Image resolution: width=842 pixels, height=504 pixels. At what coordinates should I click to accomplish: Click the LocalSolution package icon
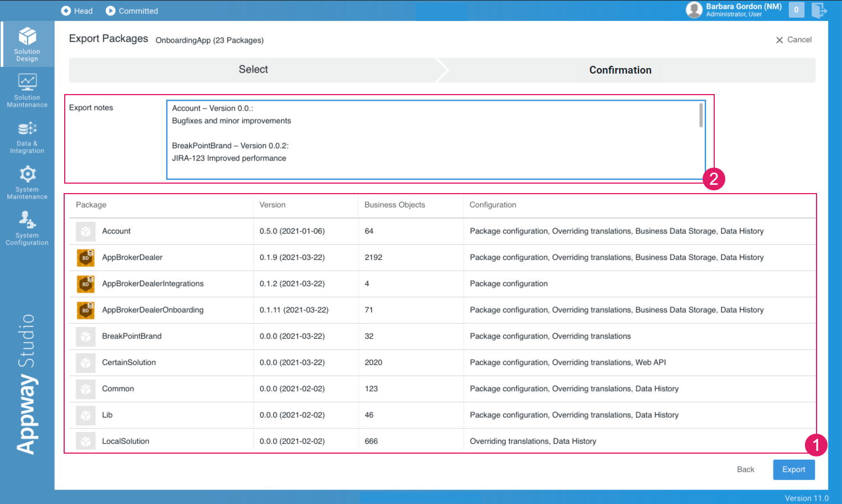click(x=86, y=441)
